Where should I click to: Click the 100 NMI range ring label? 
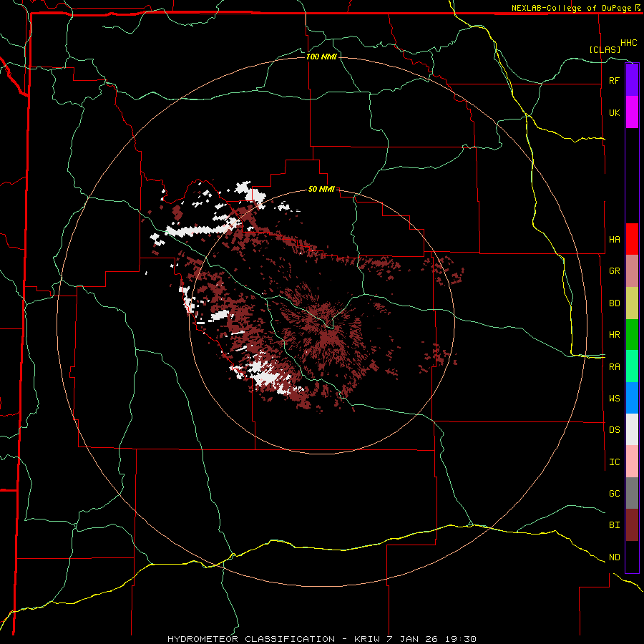tap(321, 57)
